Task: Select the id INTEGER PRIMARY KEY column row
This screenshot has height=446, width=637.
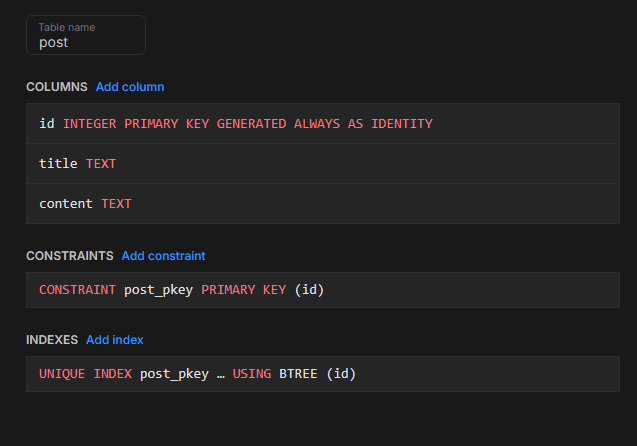Action: [x=323, y=123]
